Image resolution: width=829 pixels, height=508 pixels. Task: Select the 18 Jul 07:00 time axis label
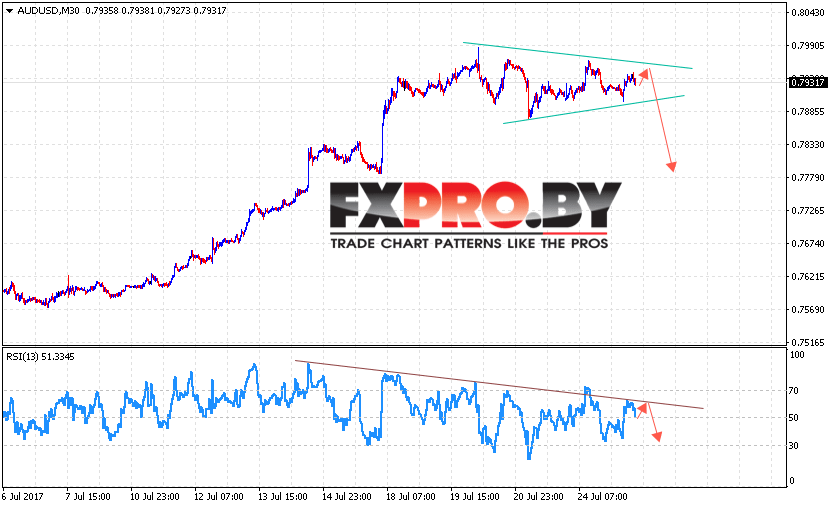pos(410,496)
